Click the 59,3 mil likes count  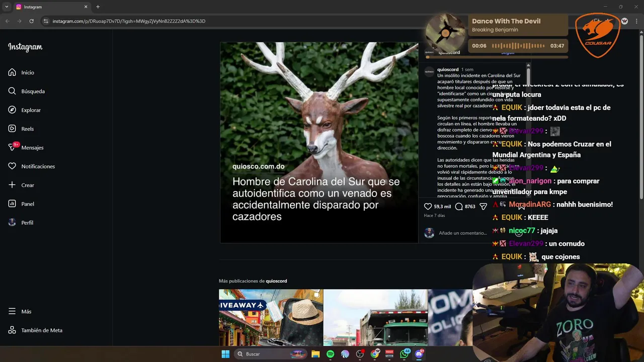(x=442, y=207)
